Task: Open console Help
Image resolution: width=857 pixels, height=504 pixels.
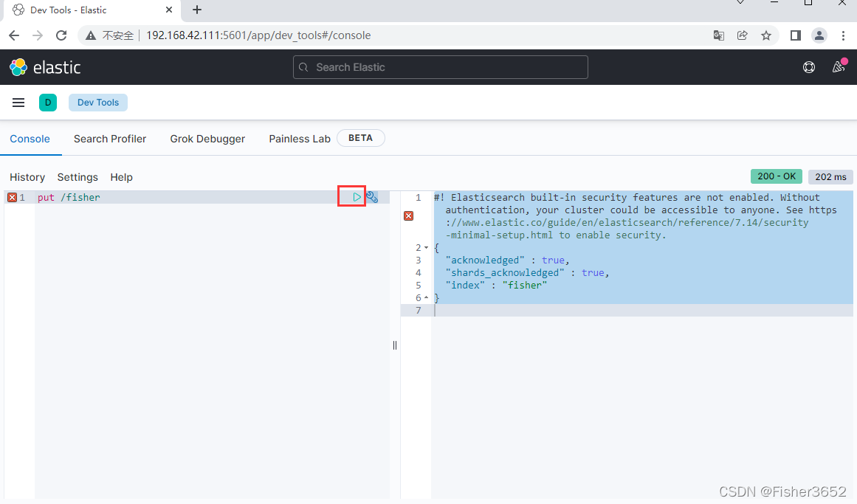Action: pos(121,177)
